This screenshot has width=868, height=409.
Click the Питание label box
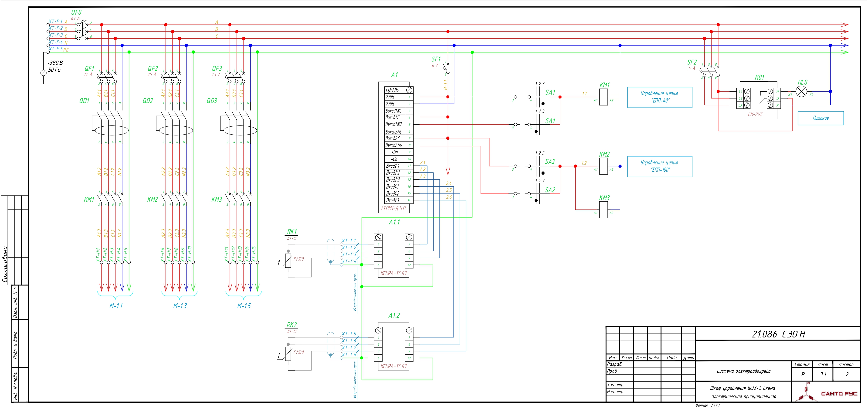pos(821,118)
